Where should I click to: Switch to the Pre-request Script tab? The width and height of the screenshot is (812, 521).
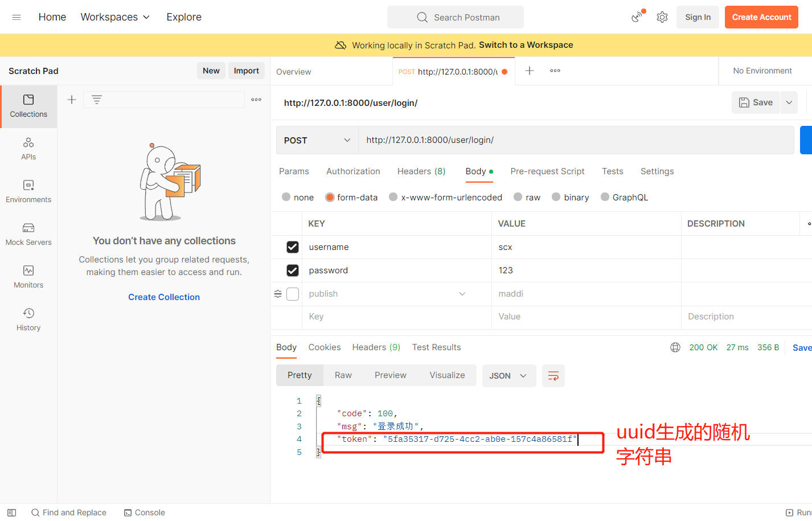click(x=547, y=171)
